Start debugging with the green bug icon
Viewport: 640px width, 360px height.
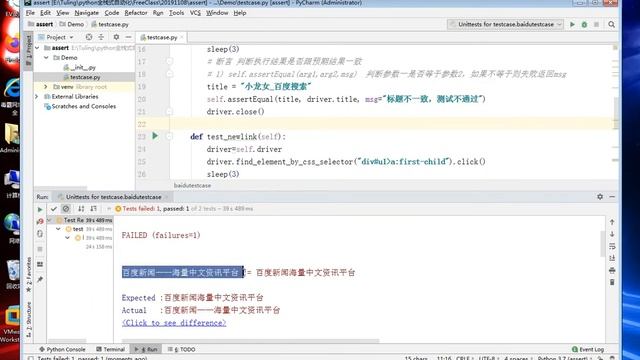click(584, 24)
